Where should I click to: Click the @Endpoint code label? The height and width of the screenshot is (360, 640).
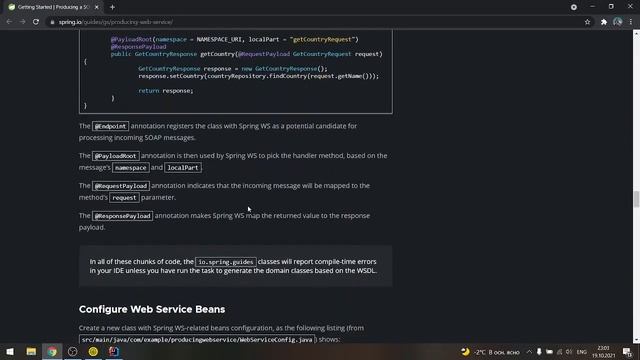(x=110, y=126)
